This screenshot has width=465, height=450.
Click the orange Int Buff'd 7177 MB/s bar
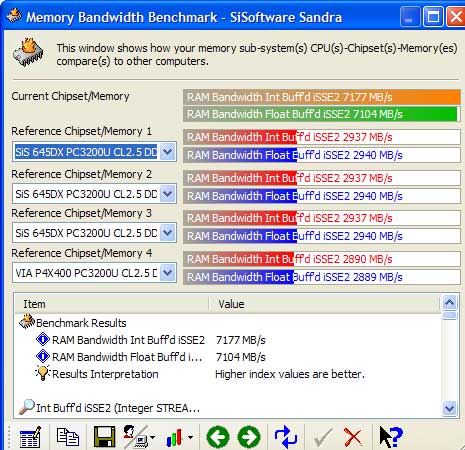[x=322, y=97]
